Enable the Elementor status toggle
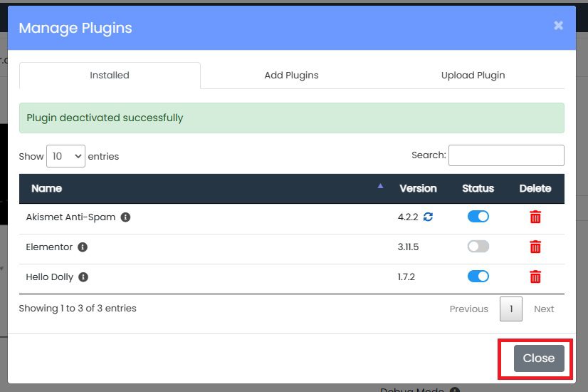The width and height of the screenshot is (588, 392). point(478,247)
